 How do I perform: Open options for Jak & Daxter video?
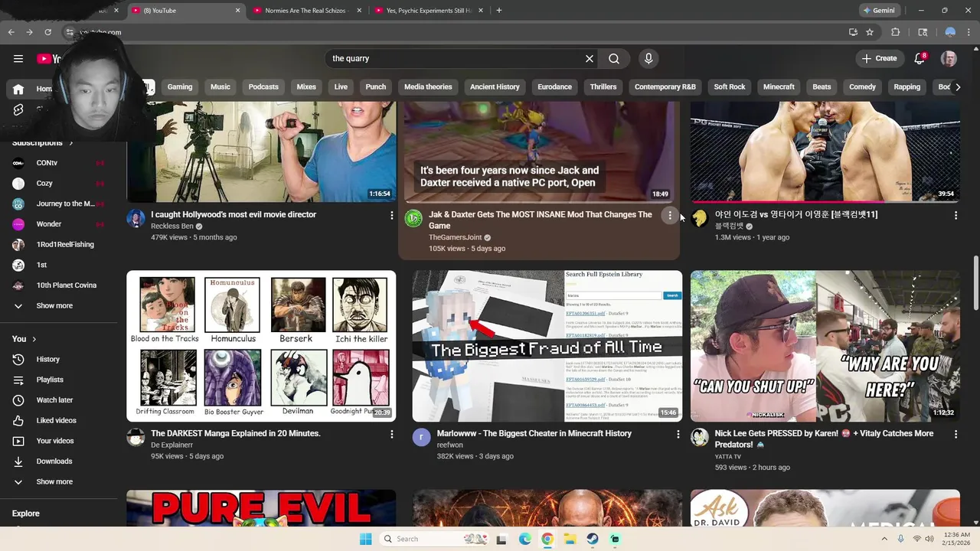click(x=670, y=216)
